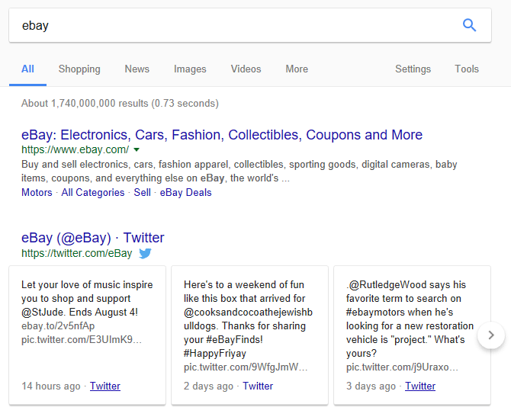Image resolution: width=511 pixels, height=420 pixels.
Task: Click the Twitter link under '3 days ago'
Action: coord(420,386)
